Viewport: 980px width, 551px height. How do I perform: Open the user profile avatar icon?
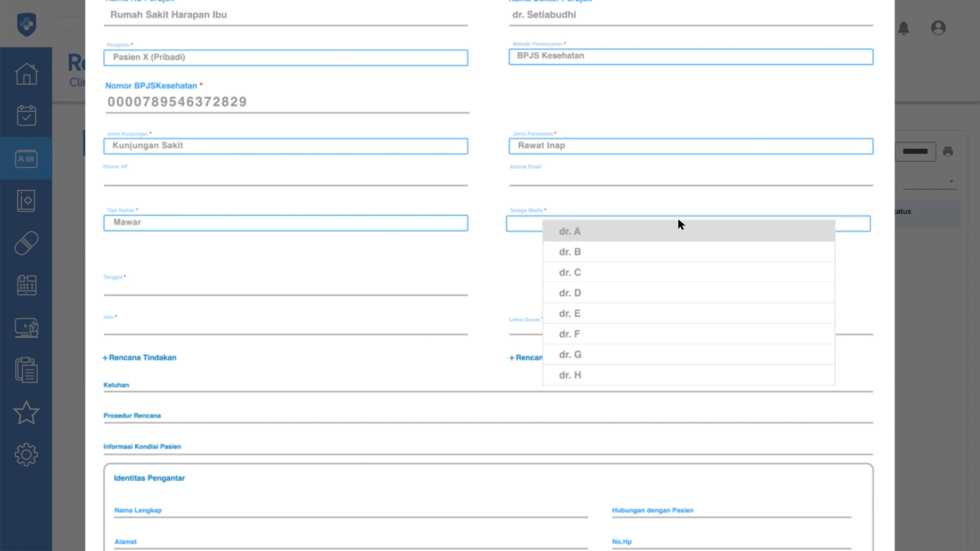point(938,28)
